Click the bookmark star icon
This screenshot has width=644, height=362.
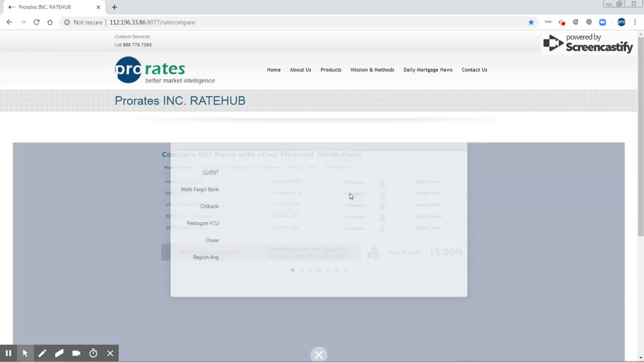(531, 22)
